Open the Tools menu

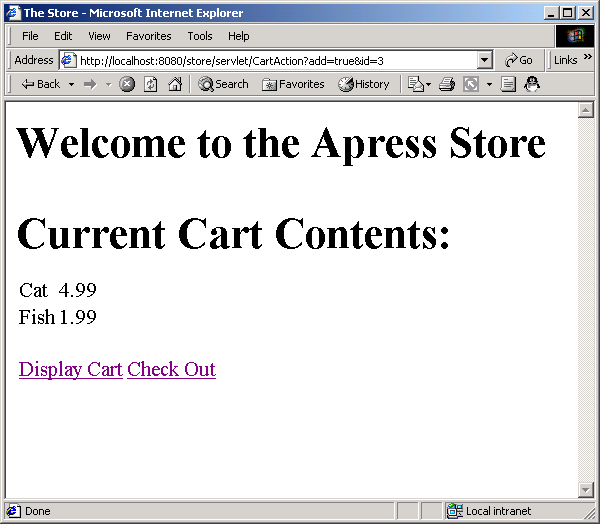[x=200, y=36]
